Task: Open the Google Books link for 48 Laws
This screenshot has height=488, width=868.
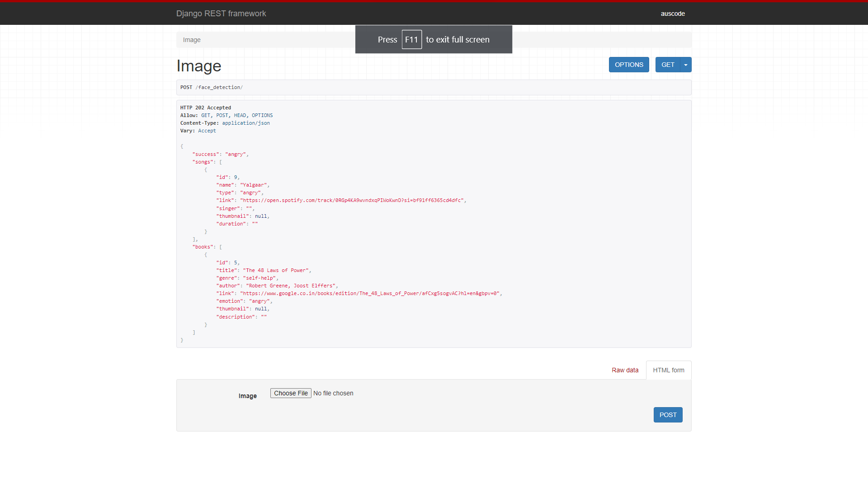Action: 370,293
